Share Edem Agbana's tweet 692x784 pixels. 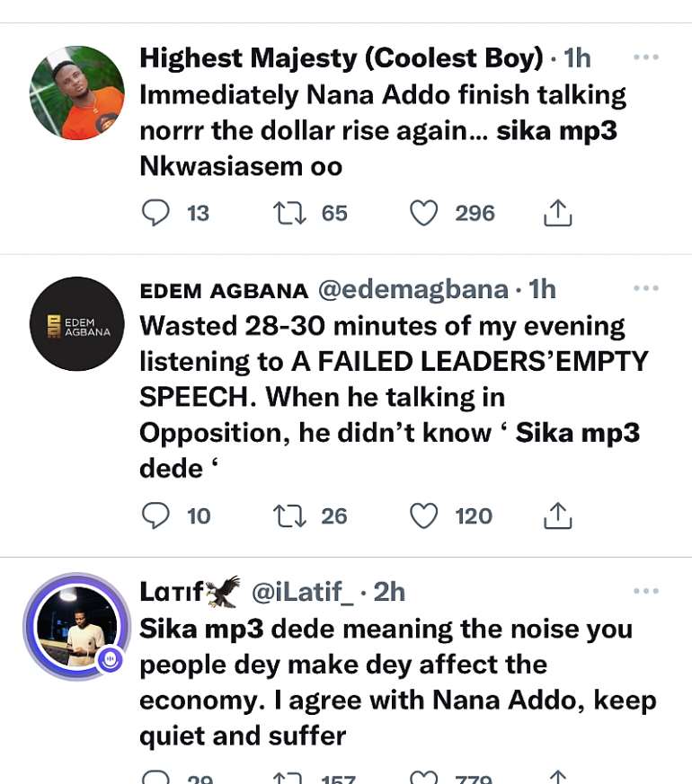pos(558,515)
